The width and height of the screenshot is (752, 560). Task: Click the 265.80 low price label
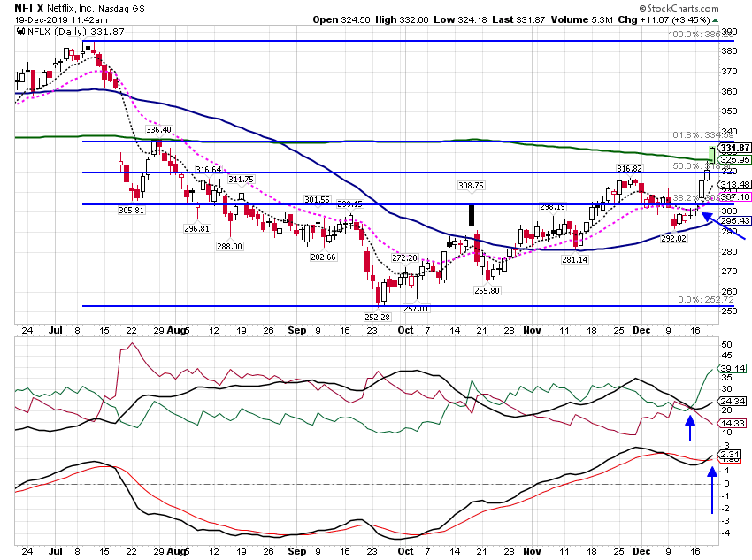(x=487, y=290)
